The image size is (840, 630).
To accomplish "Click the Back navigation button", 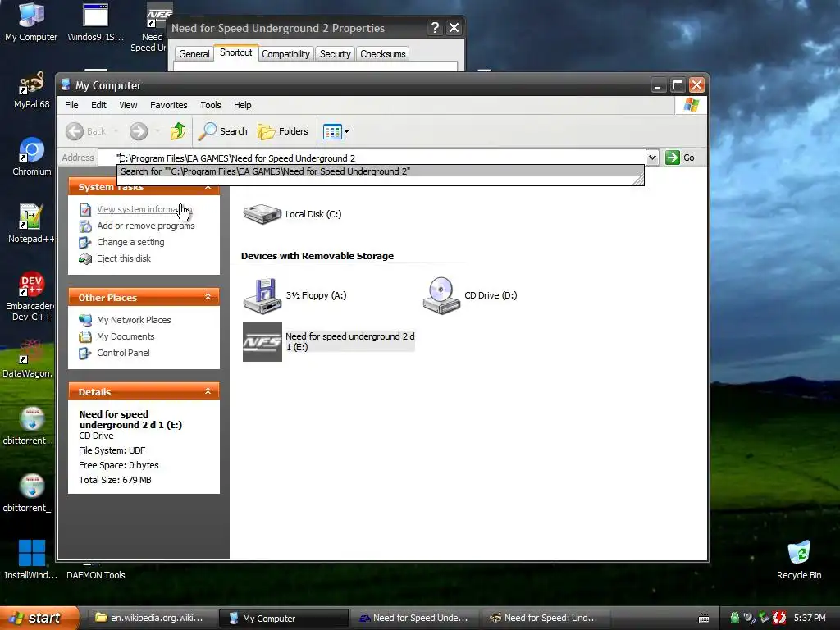I will [85, 131].
